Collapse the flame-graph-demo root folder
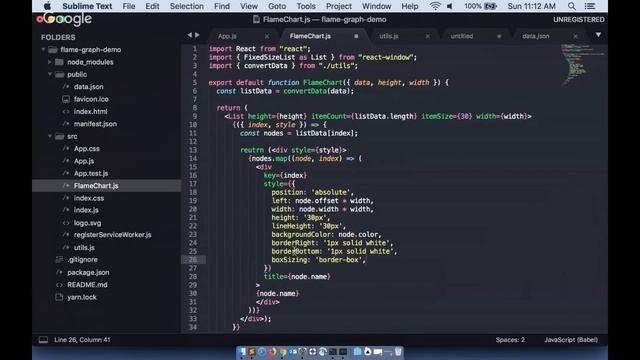This screenshot has height=360, width=640. [43, 50]
